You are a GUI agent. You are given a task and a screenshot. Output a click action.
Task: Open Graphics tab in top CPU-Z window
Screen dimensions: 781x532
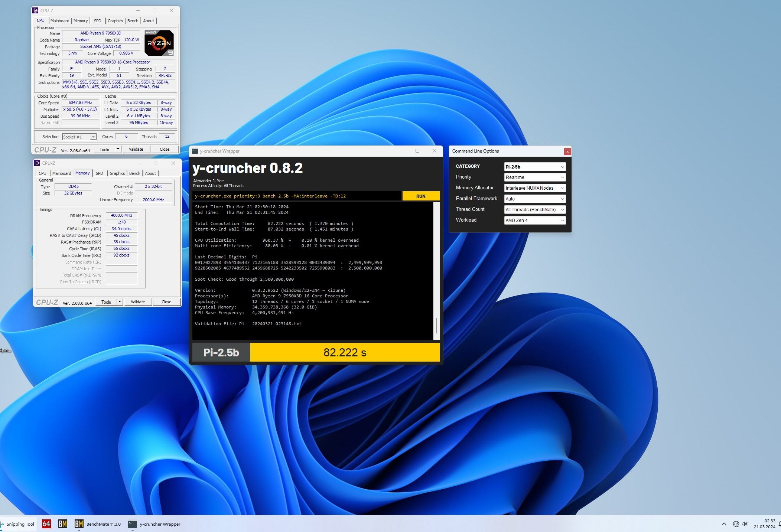[115, 21]
